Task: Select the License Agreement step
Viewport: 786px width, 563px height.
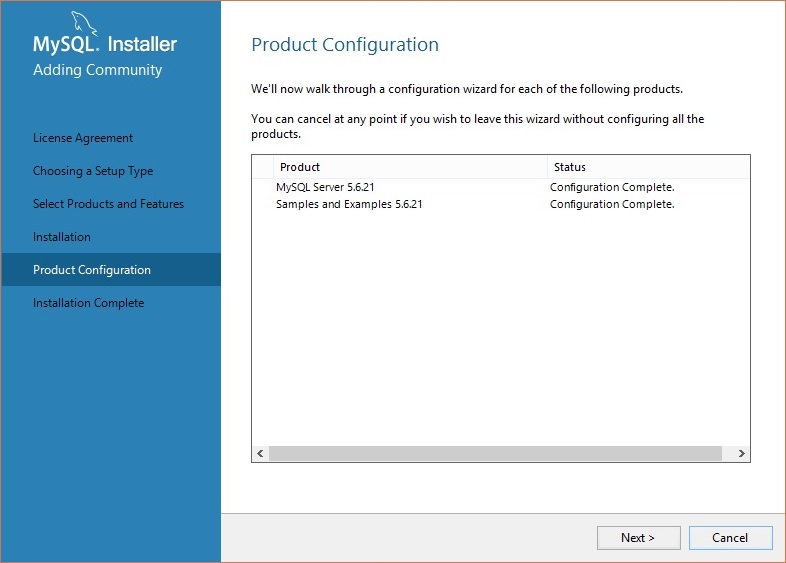Action: click(x=83, y=138)
